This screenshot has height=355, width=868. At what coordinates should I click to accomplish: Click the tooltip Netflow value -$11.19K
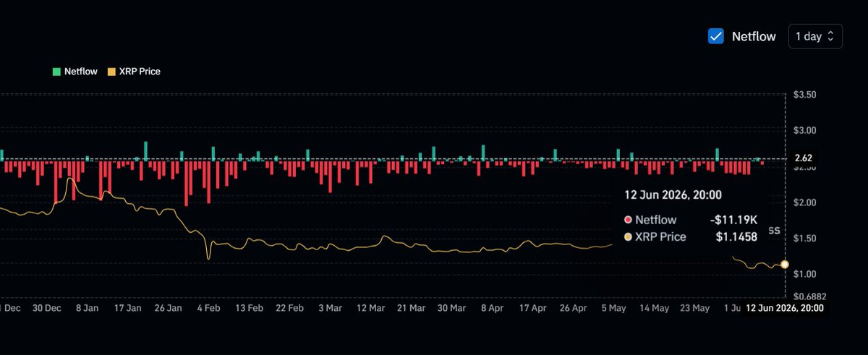click(734, 220)
